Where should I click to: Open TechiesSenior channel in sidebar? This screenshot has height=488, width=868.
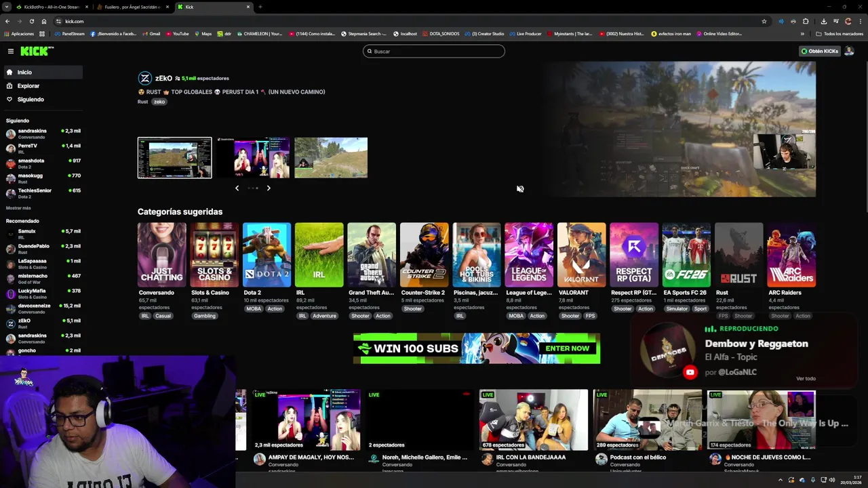pos(43,193)
